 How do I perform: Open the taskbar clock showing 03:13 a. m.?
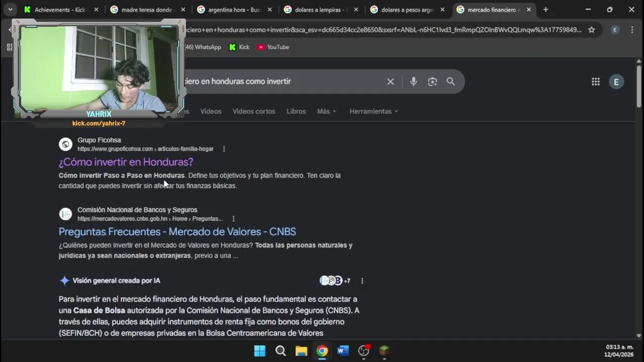tap(619, 350)
